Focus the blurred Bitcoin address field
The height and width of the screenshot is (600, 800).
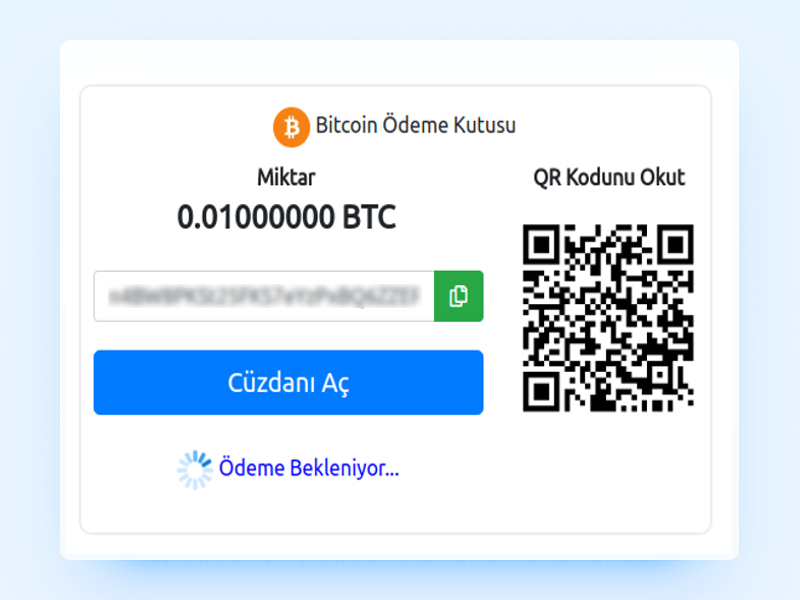click(x=264, y=296)
